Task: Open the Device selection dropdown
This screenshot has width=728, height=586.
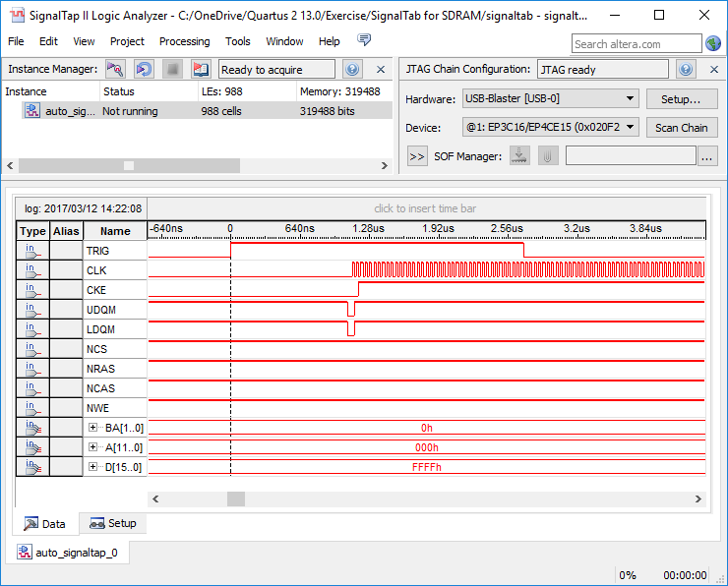Action: 631,128
